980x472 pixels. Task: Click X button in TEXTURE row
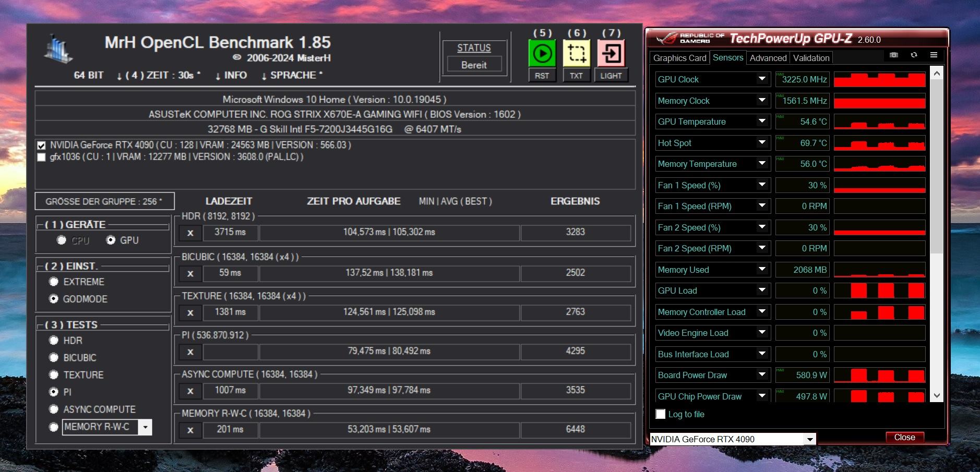pyautogui.click(x=190, y=312)
